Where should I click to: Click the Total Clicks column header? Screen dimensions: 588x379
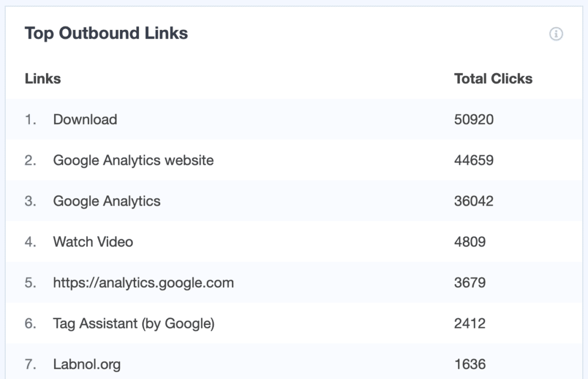[x=493, y=79]
